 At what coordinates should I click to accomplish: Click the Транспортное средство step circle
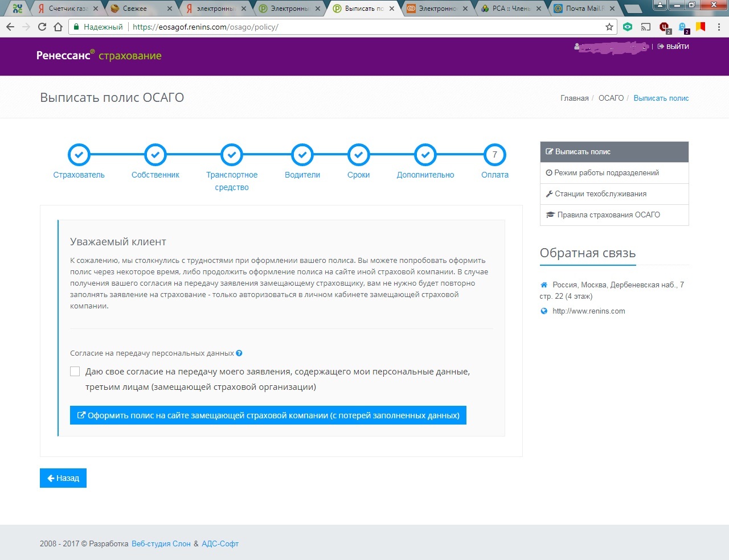pyautogui.click(x=232, y=154)
